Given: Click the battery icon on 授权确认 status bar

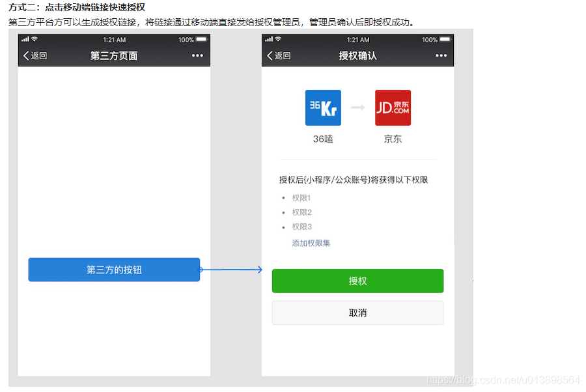Looking at the screenshot, I should pos(445,39).
